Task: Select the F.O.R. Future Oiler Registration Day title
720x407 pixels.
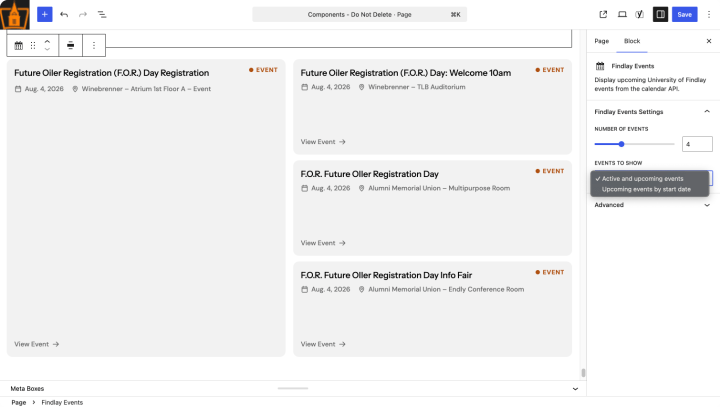Action: coord(370,174)
